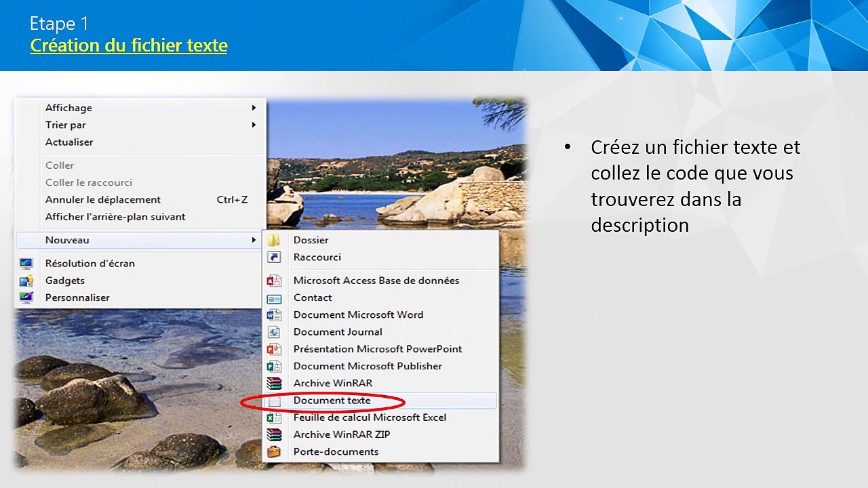Select Archive WinRAR ZIP entry

click(x=380, y=434)
